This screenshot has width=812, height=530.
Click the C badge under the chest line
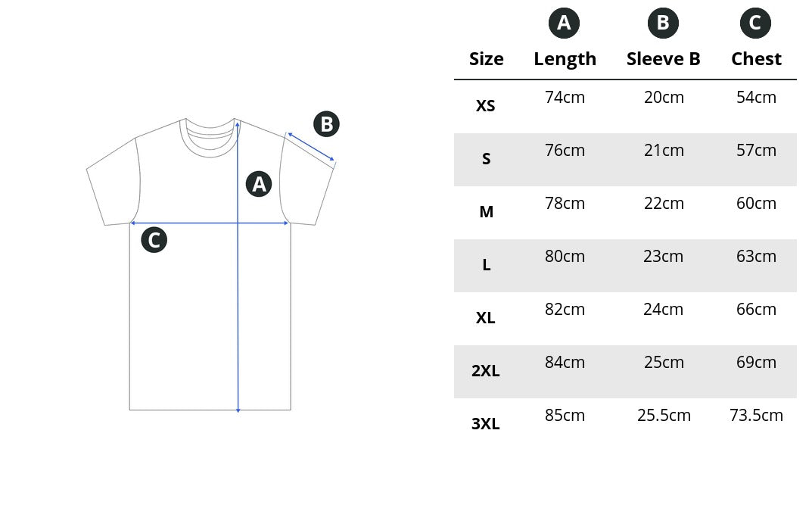point(154,240)
